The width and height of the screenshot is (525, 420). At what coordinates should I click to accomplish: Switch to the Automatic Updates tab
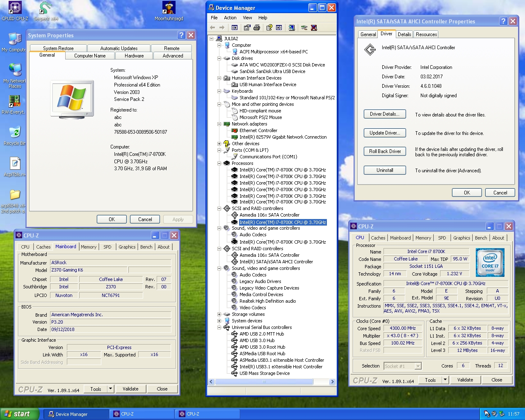(x=119, y=48)
